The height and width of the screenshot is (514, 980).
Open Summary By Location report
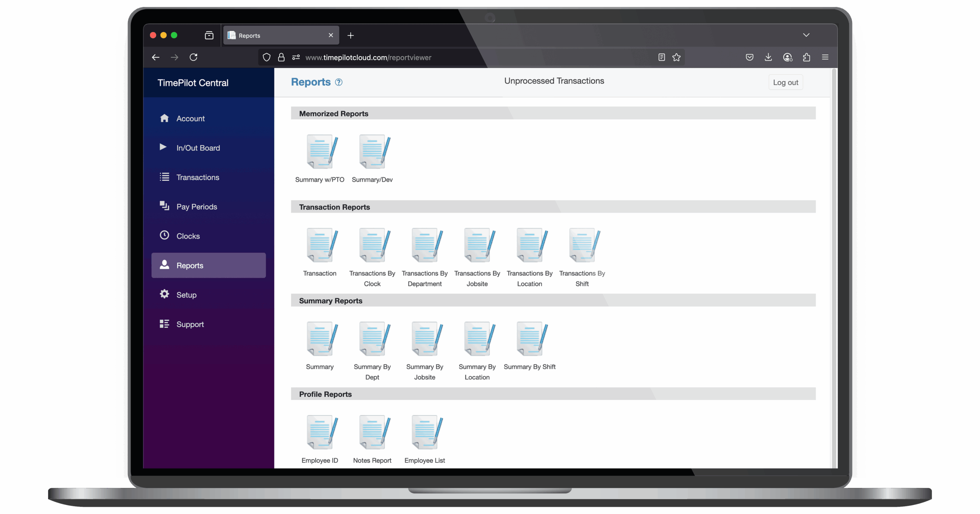click(x=479, y=339)
